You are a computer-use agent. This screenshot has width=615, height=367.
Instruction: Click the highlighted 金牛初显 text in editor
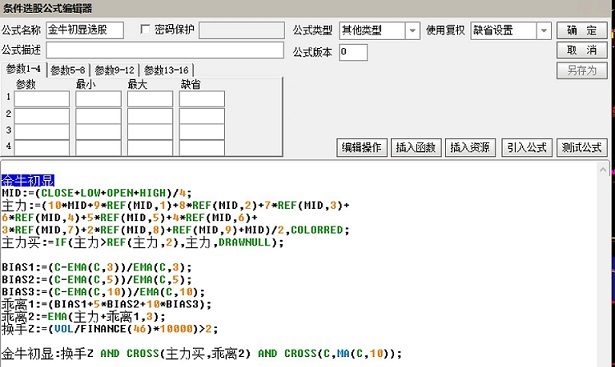(27, 180)
